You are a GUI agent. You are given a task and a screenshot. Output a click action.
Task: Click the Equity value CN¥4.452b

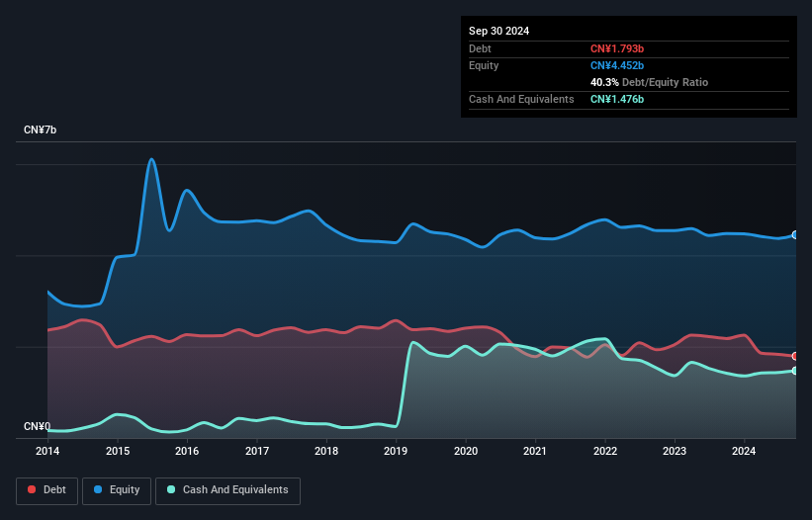617,65
